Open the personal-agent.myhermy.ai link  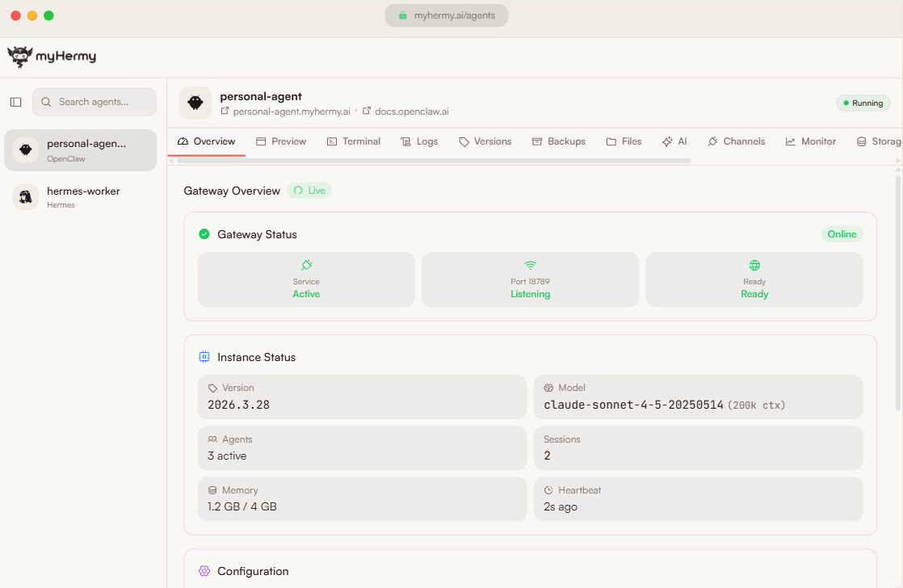[x=292, y=111]
